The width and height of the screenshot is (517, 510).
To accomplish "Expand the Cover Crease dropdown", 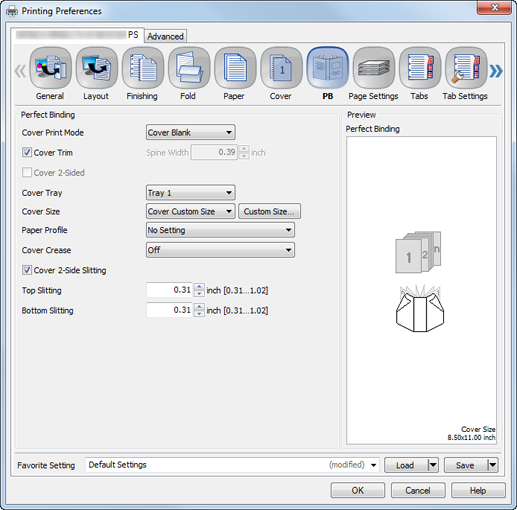I will (x=220, y=250).
